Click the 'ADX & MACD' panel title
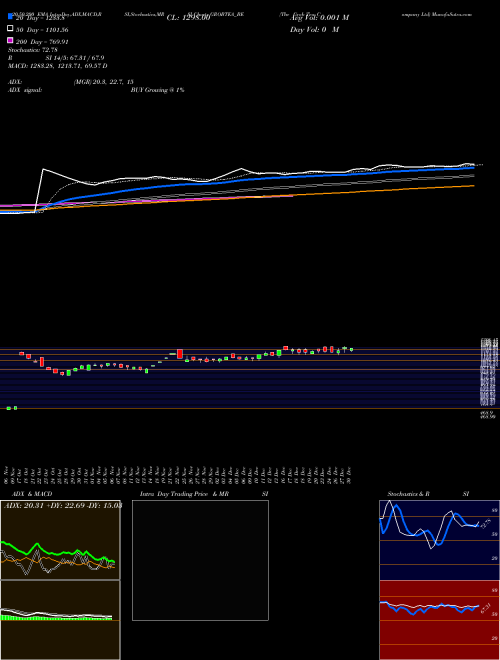Image resolution: width=500 pixels, height=660 pixels. 32,494
